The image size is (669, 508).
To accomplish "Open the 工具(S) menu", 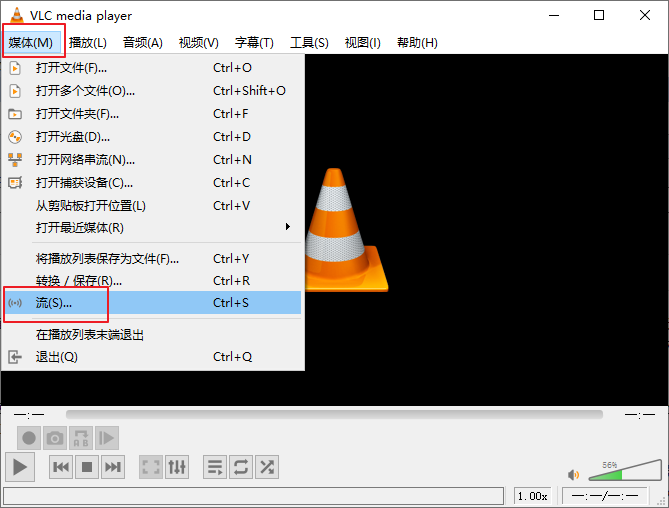I will pyautogui.click(x=309, y=43).
